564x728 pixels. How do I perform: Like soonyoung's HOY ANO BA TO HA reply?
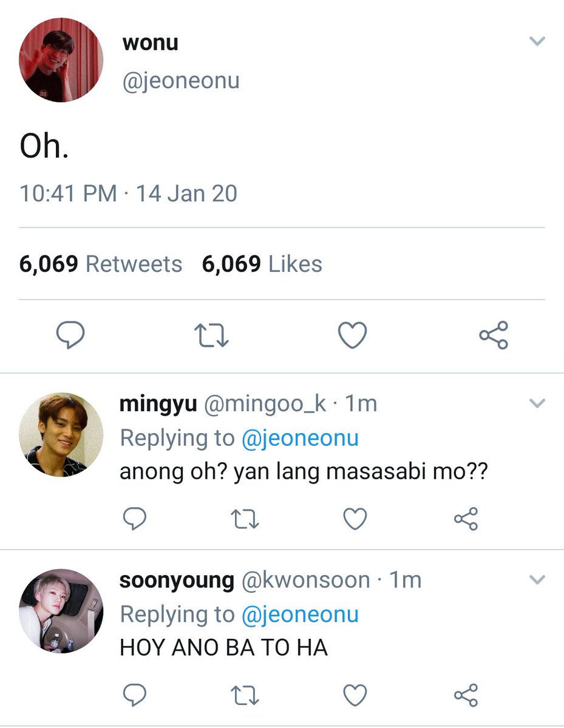pyautogui.click(x=355, y=695)
